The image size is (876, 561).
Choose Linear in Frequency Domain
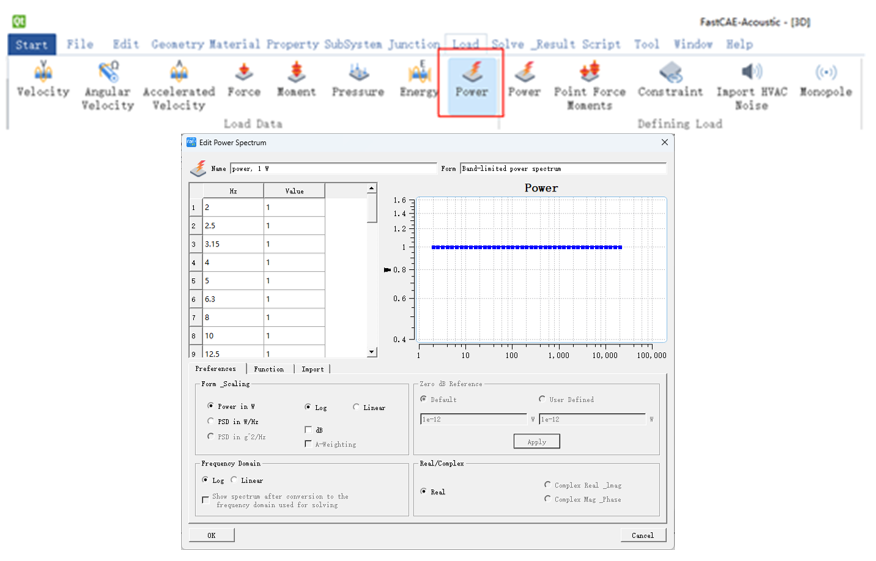pyautogui.click(x=235, y=481)
